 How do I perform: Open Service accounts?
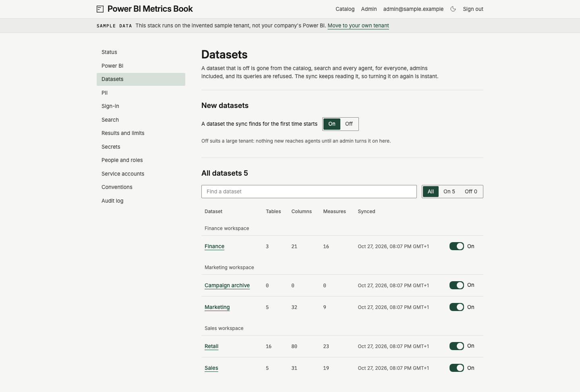tap(141, 174)
